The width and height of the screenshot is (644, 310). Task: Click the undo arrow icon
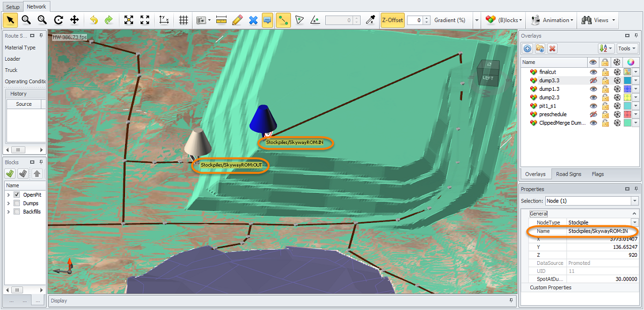pos(94,20)
